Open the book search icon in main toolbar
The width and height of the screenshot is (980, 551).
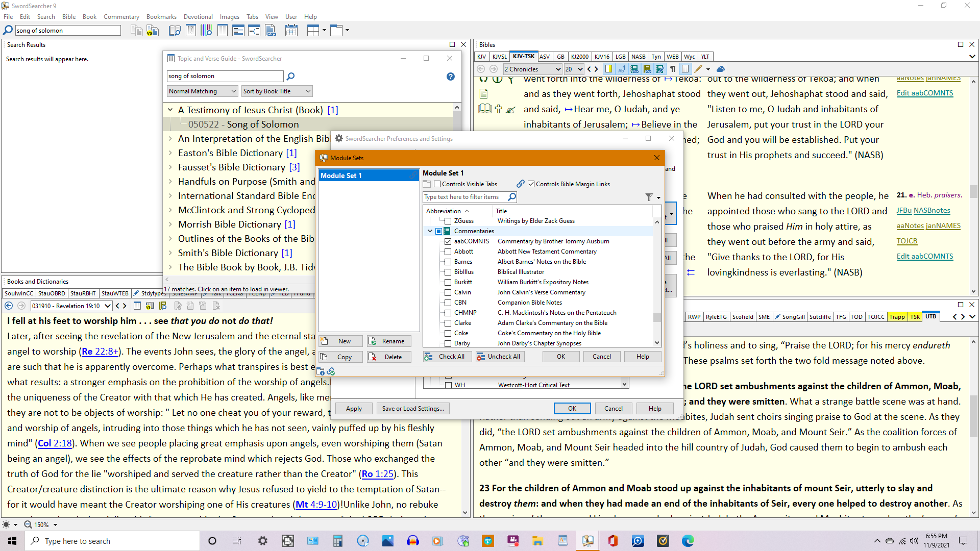click(x=175, y=31)
